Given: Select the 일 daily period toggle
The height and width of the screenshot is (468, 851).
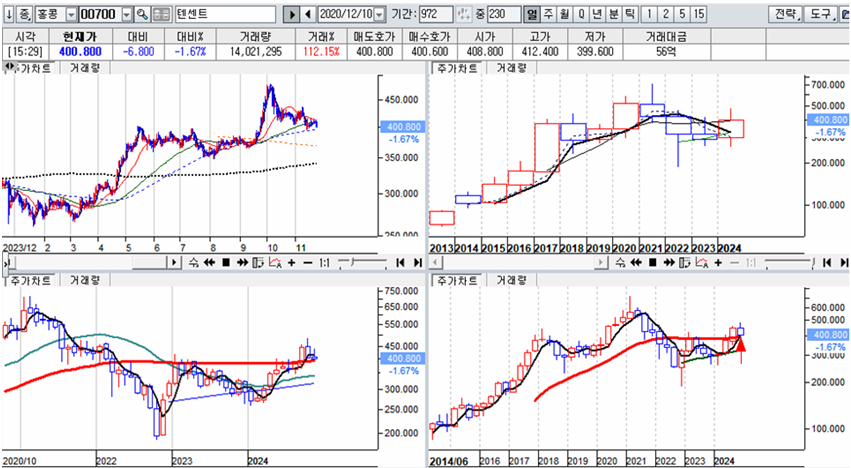Looking at the screenshot, I should coord(532,14).
